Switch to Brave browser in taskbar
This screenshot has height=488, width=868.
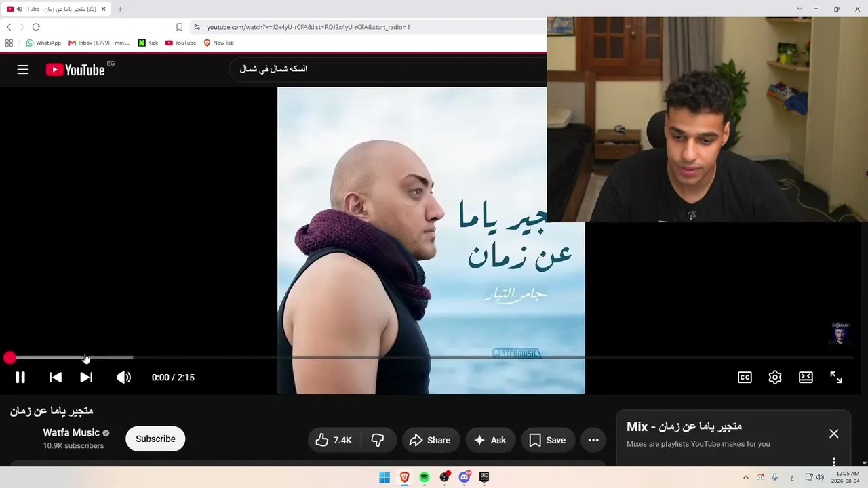(404, 477)
